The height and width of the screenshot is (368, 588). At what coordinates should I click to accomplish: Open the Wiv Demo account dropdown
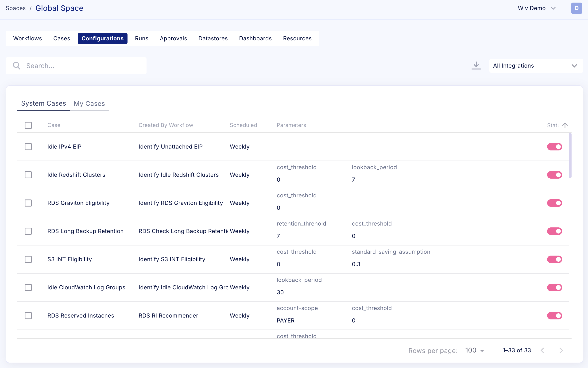tap(537, 8)
